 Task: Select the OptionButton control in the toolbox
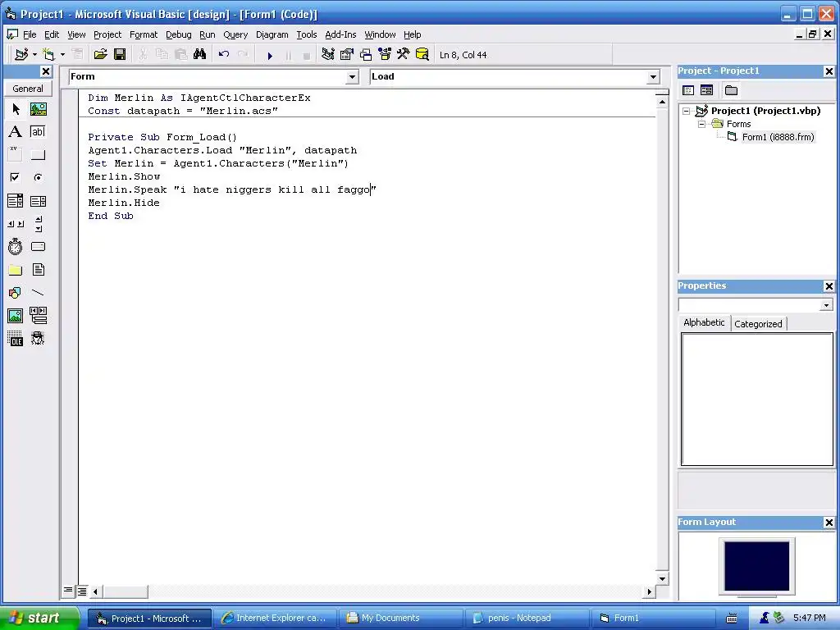tap(38, 177)
